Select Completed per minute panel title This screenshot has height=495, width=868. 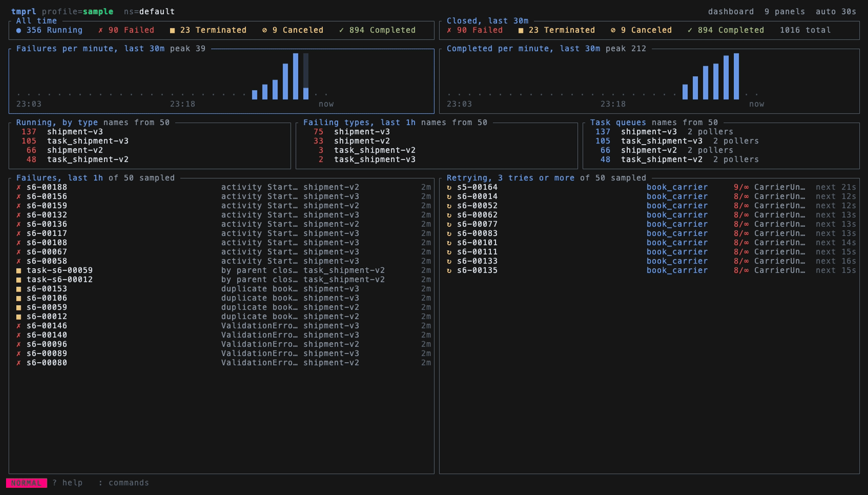(523, 48)
